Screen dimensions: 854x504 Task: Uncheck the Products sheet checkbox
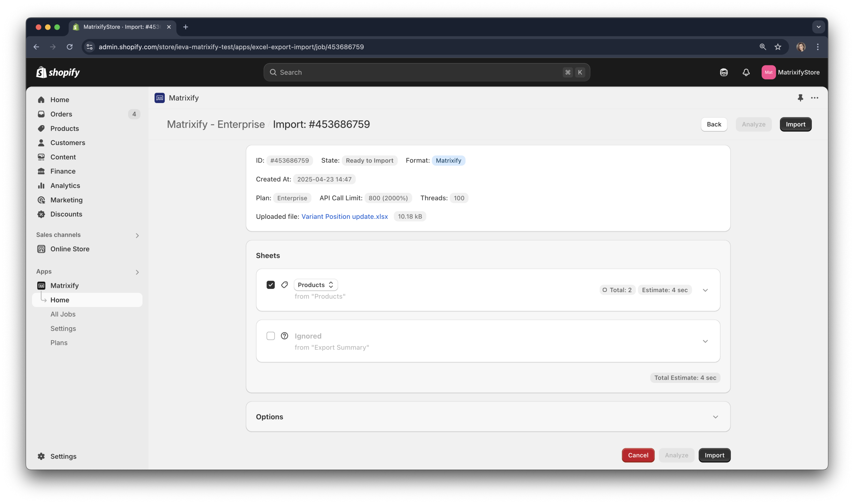[x=271, y=285]
